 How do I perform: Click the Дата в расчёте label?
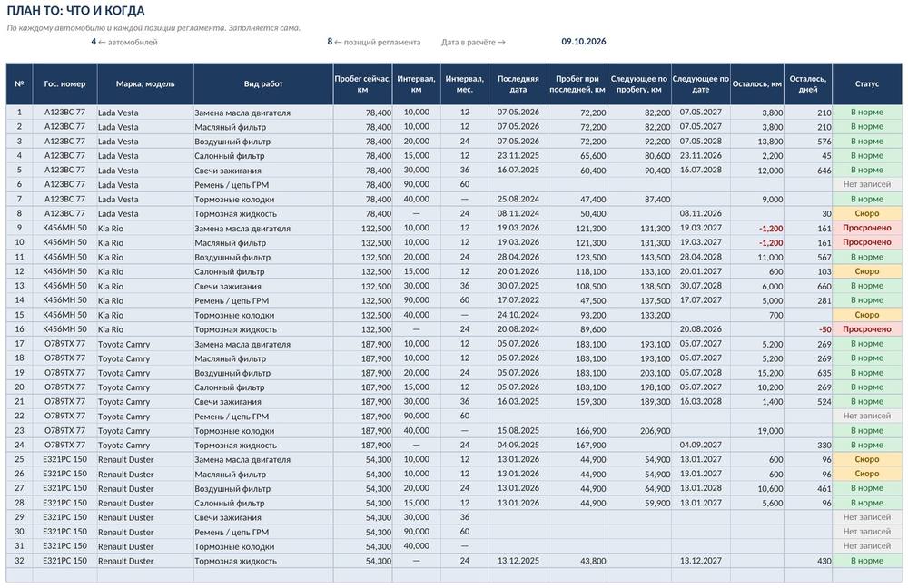(473, 42)
